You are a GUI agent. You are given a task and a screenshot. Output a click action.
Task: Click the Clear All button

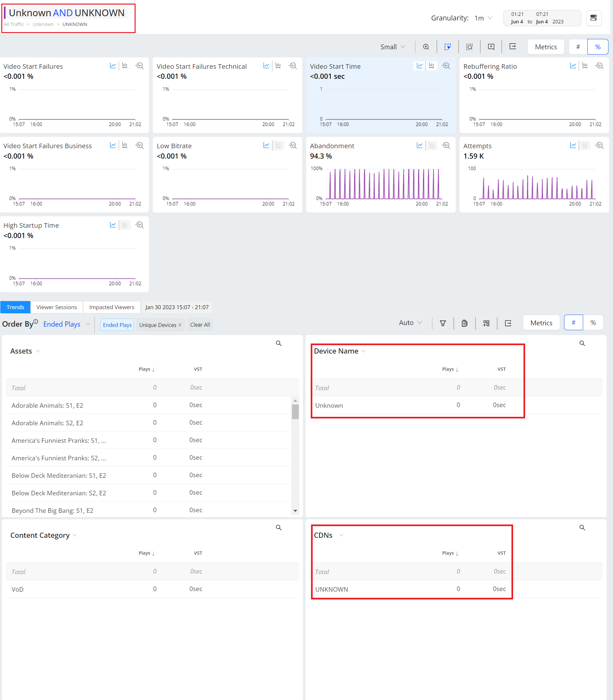tap(200, 325)
